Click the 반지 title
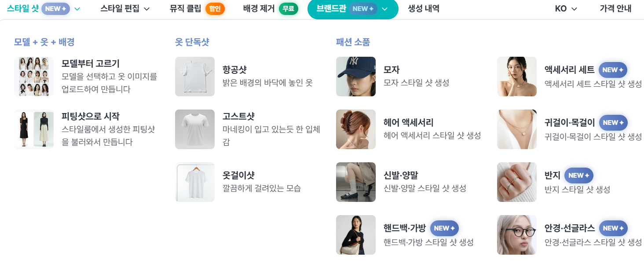This screenshot has width=644, height=267. [553, 175]
